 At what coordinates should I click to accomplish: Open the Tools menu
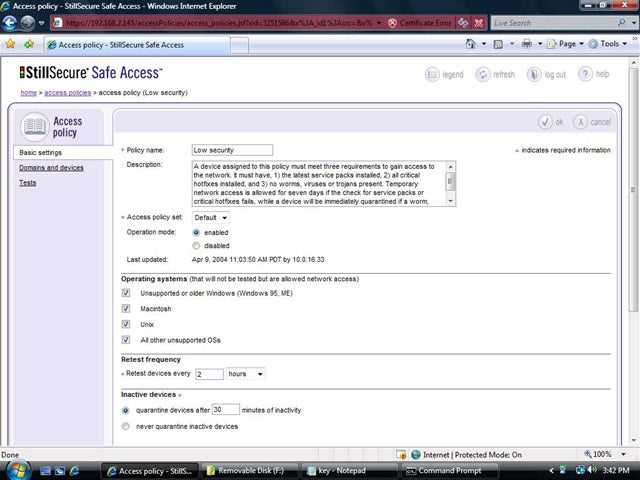608,44
